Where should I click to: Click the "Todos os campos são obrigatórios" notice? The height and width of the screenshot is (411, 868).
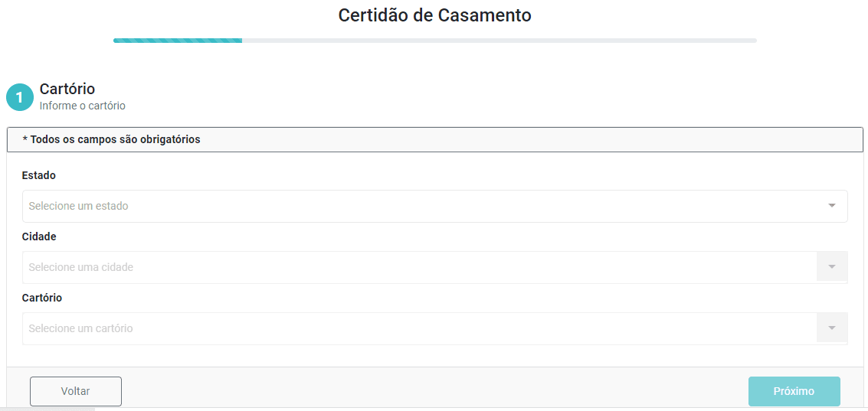[x=112, y=139]
